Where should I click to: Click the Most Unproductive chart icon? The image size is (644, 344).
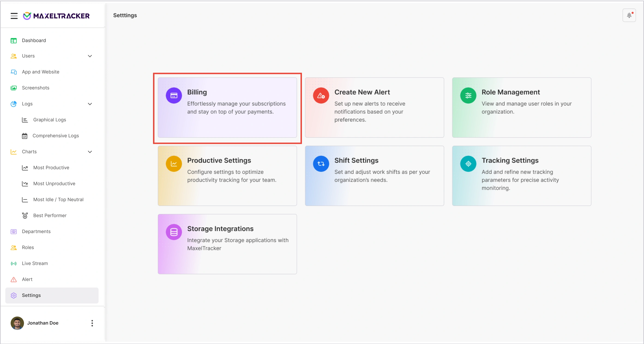tap(25, 184)
